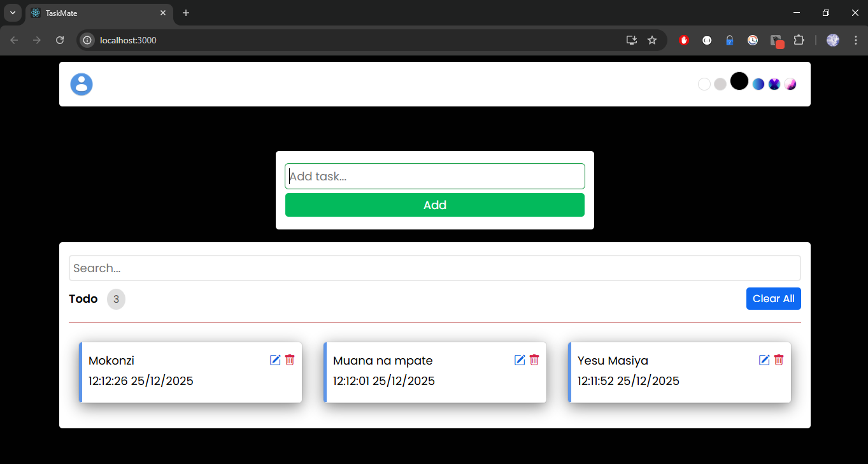This screenshot has width=868, height=464.
Task: Edit the Yesu Masiya task
Action: point(764,360)
